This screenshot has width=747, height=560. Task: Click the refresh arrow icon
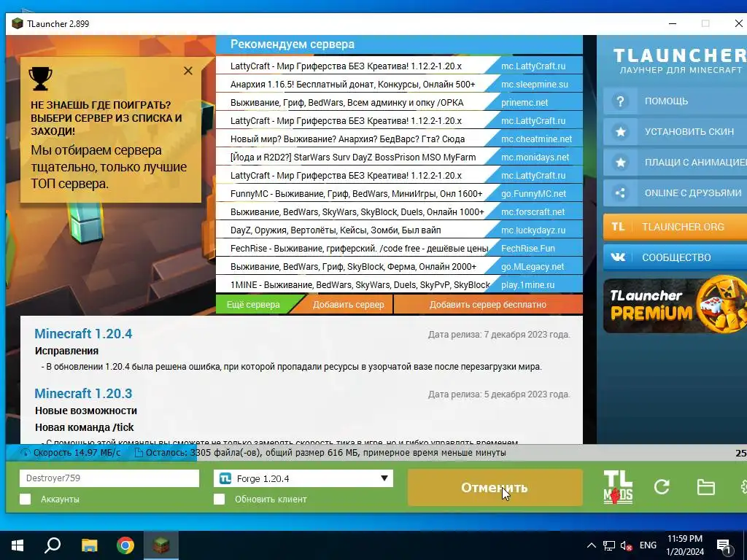point(662,486)
